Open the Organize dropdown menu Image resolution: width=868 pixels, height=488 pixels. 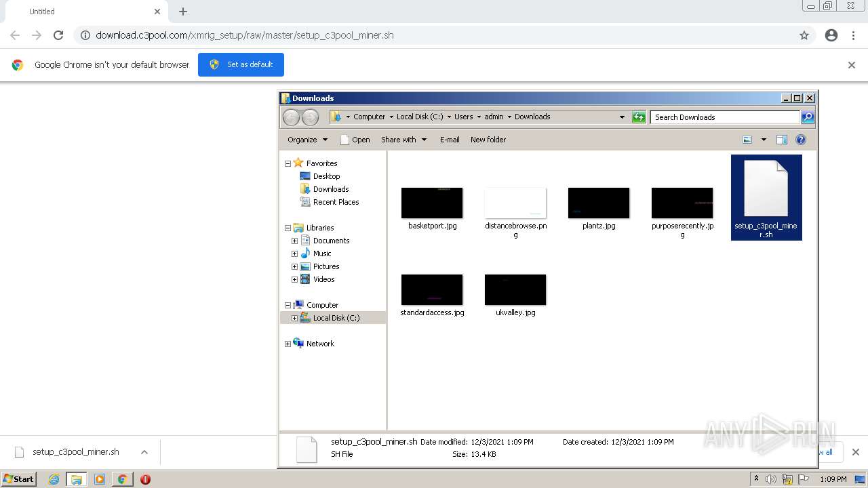click(x=307, y=140)
